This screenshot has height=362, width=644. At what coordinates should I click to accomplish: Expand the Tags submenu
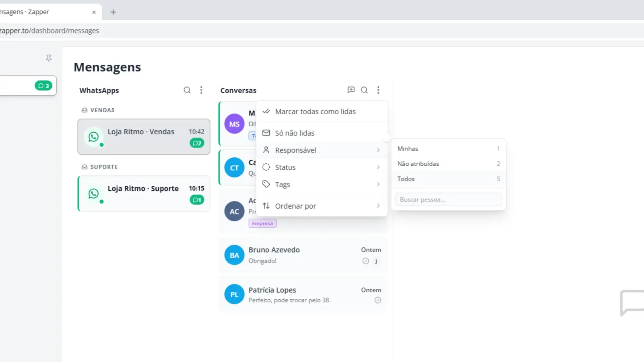(322, 184)
